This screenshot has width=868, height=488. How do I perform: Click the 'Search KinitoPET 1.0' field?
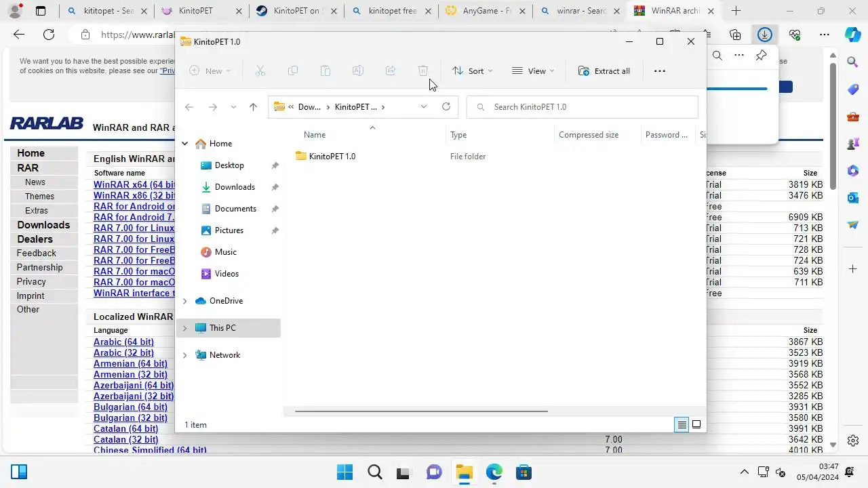[583, 107]
